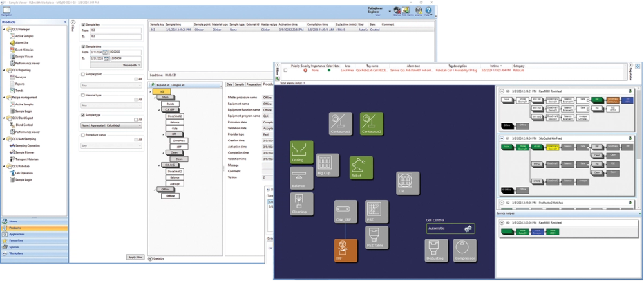644x281 pixels.
Task: Open the This month time range dropdown
Action: (115, 65)
